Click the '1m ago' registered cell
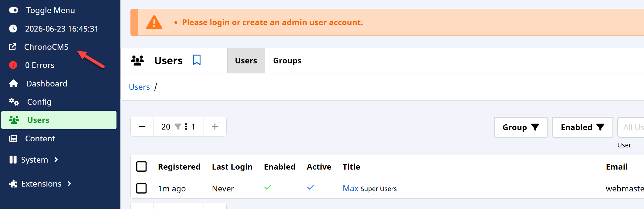This screenshot has width=644, height=209. point(172,188)
